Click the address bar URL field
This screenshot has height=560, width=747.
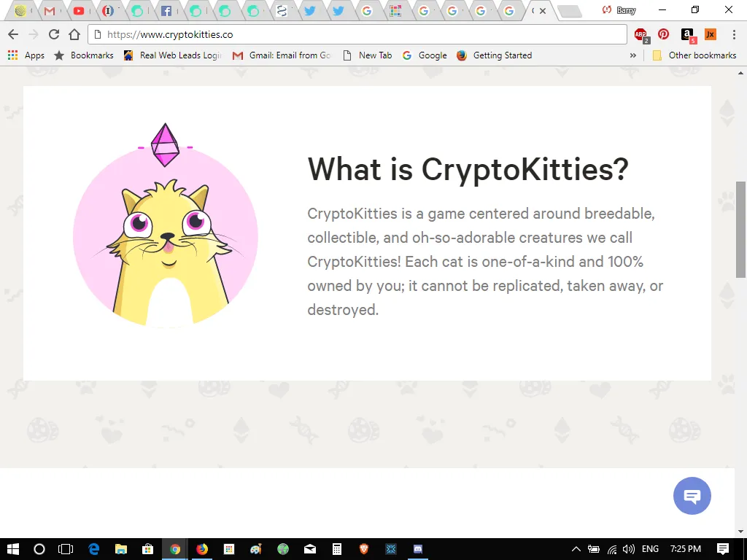point(357,34)
